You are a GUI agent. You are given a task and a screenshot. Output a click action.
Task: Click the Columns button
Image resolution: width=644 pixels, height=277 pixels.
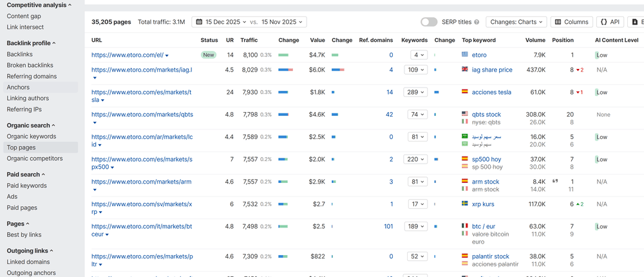click(x=572, y=22)
